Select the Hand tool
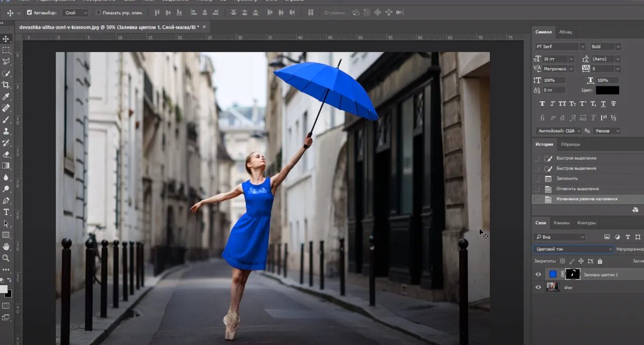Viewport: 644px width, 345px height. [6, 246]
